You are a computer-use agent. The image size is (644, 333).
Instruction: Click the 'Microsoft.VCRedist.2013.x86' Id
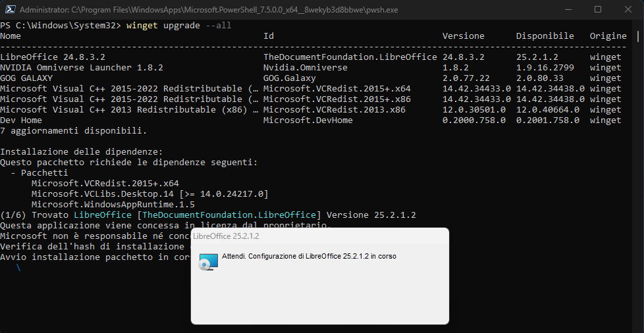tap(335, 110)
